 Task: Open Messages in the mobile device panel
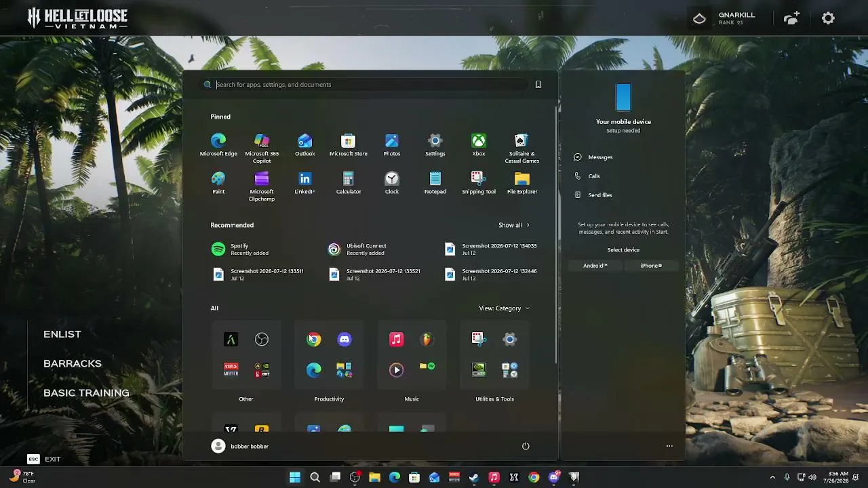click(x=594, y=157)
